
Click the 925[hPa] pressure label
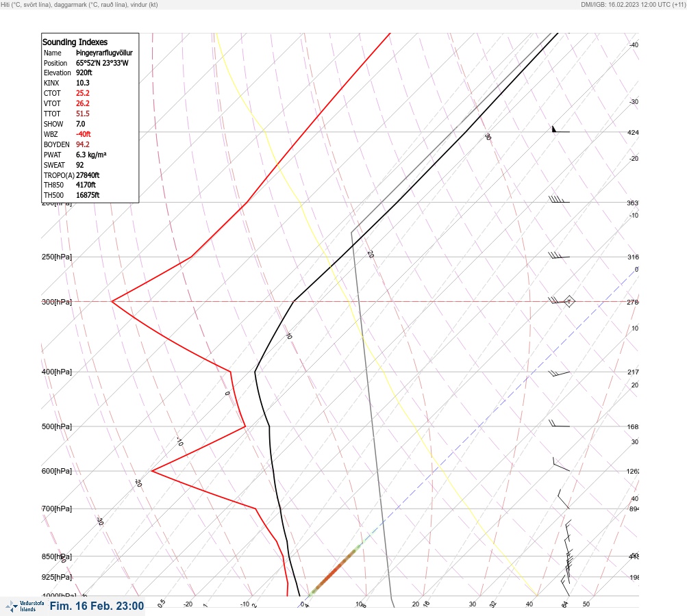click(57, 577)
